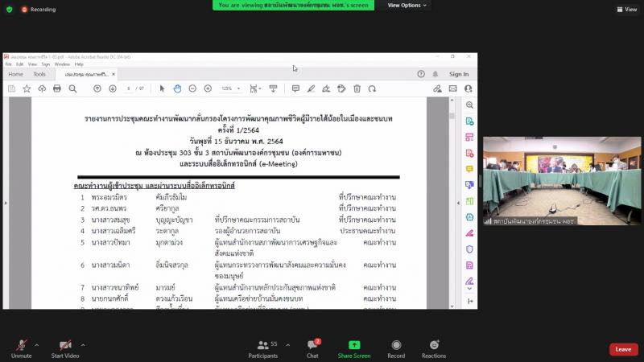Open video options arrow beside Start Video

[x=83, y=345]
